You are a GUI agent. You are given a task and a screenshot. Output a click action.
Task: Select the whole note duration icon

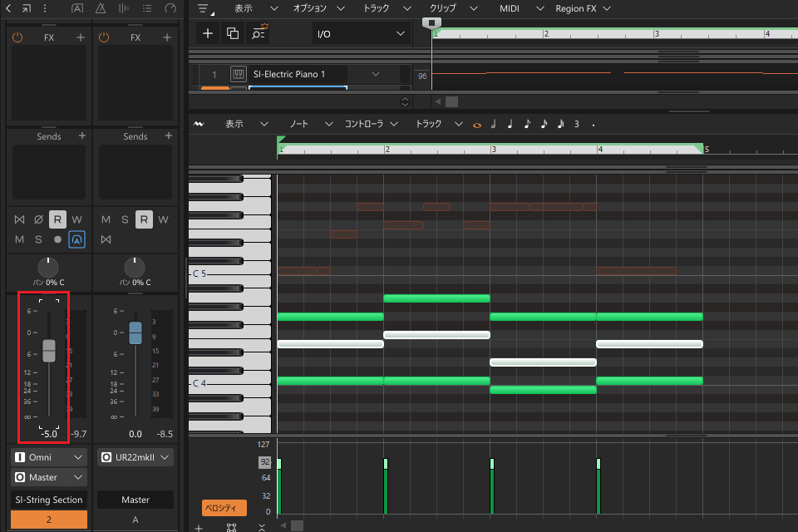pos(477,125)
